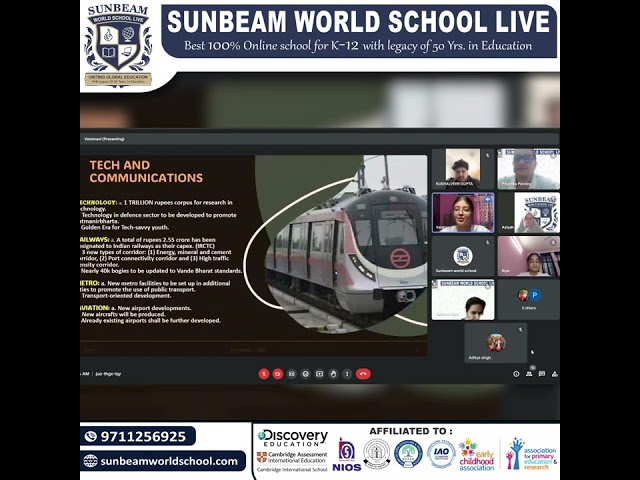Image resolution: width=640 pixels, height=480 pixels.
Task: Toggle closed captions in the meeting bar
Action: tap(291, 374)
